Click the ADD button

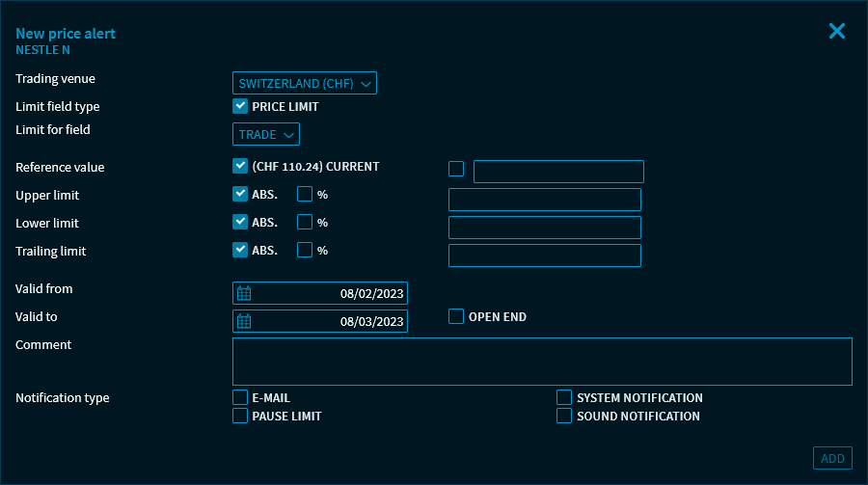click(x=832, y=459)
